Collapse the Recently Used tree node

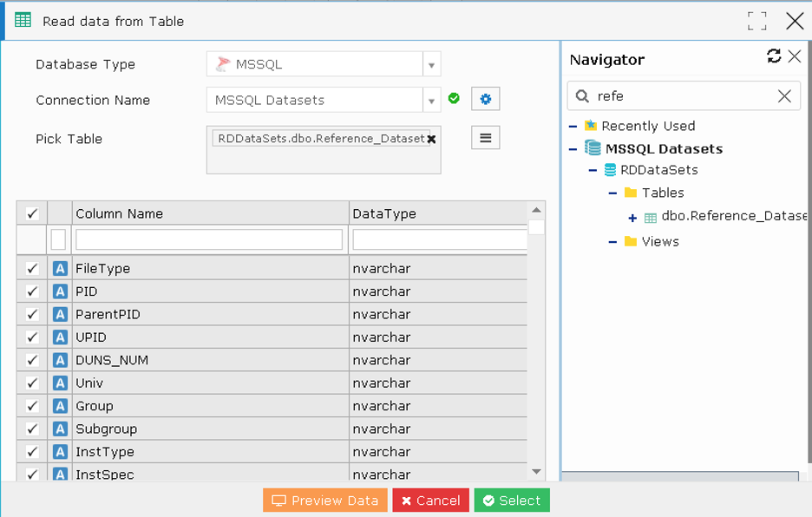[x=573, y=126]
